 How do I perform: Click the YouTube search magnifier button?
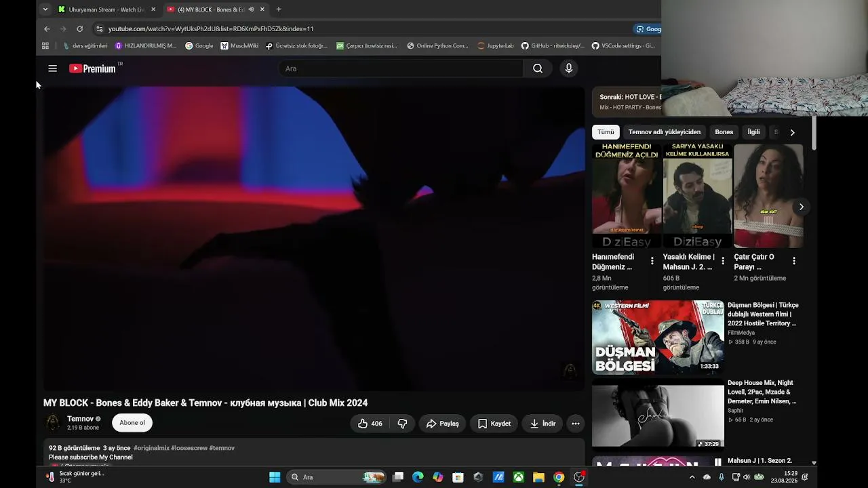click(538, 68)
